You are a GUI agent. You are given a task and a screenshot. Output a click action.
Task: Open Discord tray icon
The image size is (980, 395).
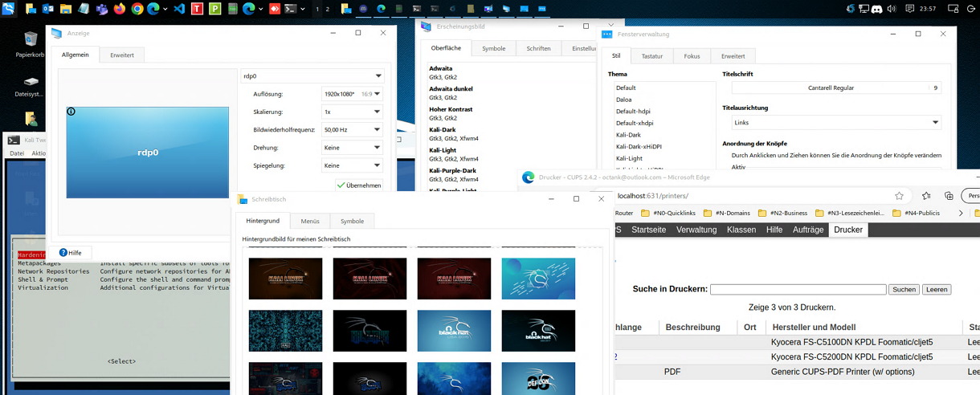click(x=877, y=9)
